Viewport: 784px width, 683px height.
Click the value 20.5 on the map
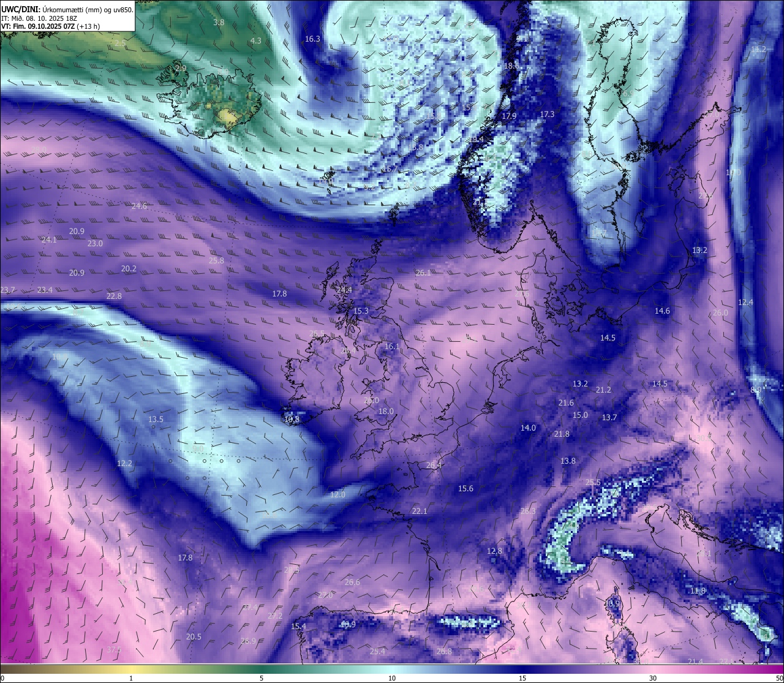point(194,636)
